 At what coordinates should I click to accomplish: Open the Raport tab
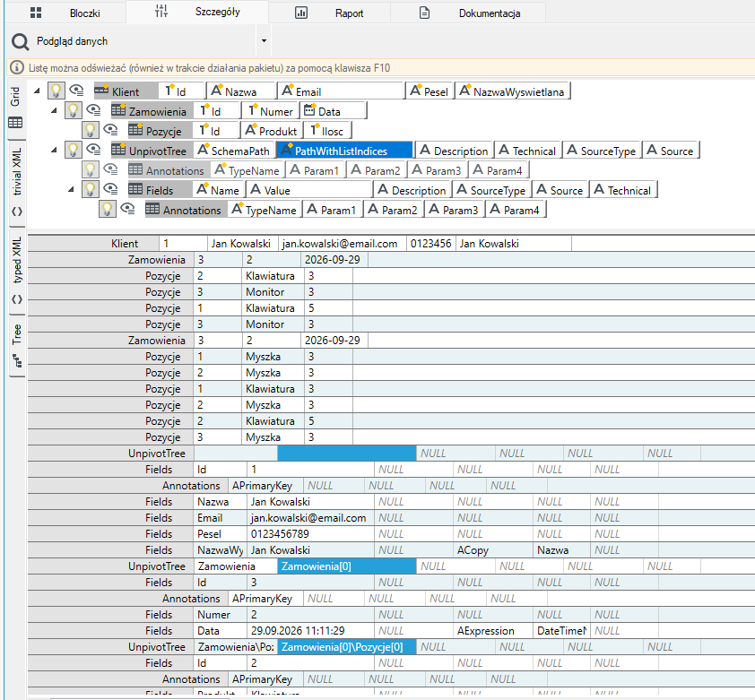click(329, 13)
